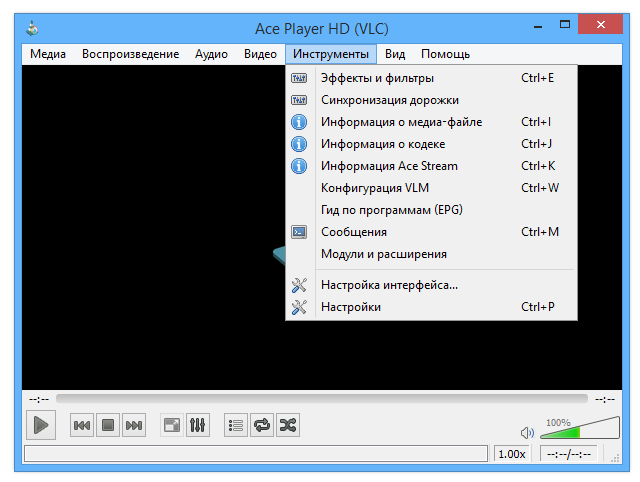This screenshot has height=482, width=640.
Task: Open Настройки preferences entry
Action: (431, 307)
